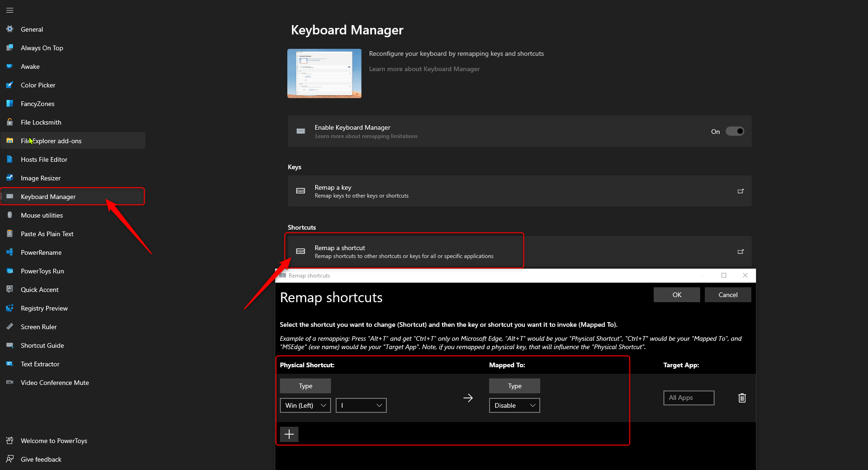Image resolution: width=868 pixels, height=470 pixels.
Task: Click the Color Picker icon
Action: (x=10, y=85)
